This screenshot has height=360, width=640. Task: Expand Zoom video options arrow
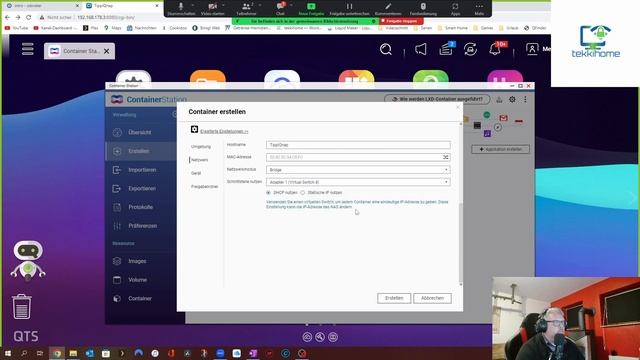(x=223, y=5)
